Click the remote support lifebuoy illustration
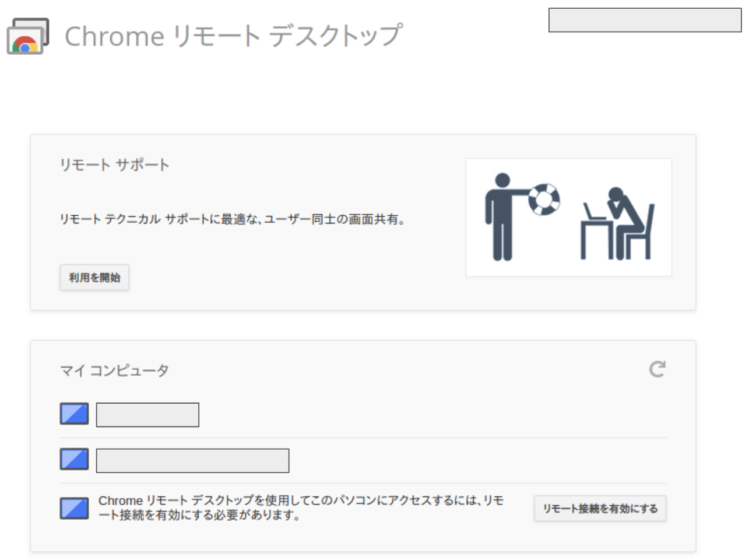Viewport: 756px width, 560px height. pyautogui.click(x=569, y=217)
